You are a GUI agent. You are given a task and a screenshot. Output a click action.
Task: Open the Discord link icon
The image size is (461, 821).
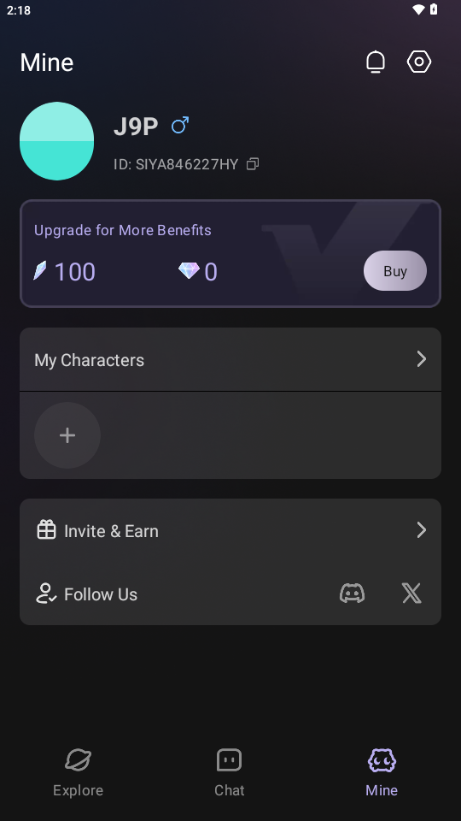point(352,593)
